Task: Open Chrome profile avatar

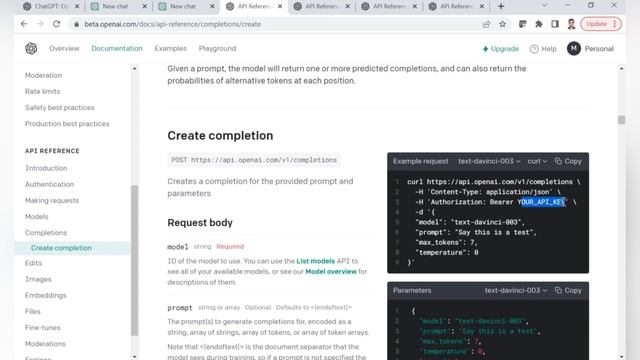Action: pyautogui.click(x=571, y=24)
